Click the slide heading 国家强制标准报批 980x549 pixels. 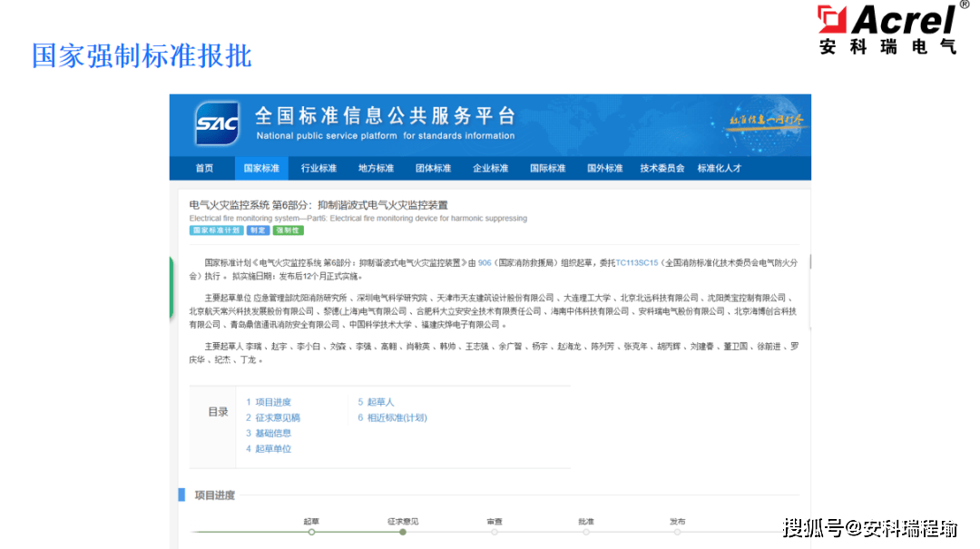click(142, 55)
